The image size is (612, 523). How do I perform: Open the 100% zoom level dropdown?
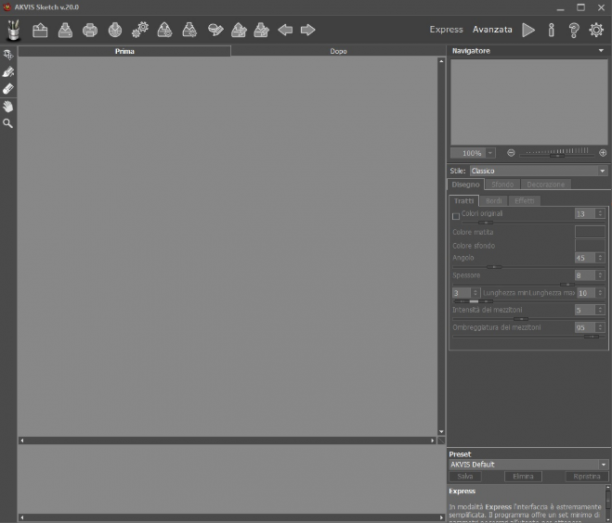[x=490, y=153]
